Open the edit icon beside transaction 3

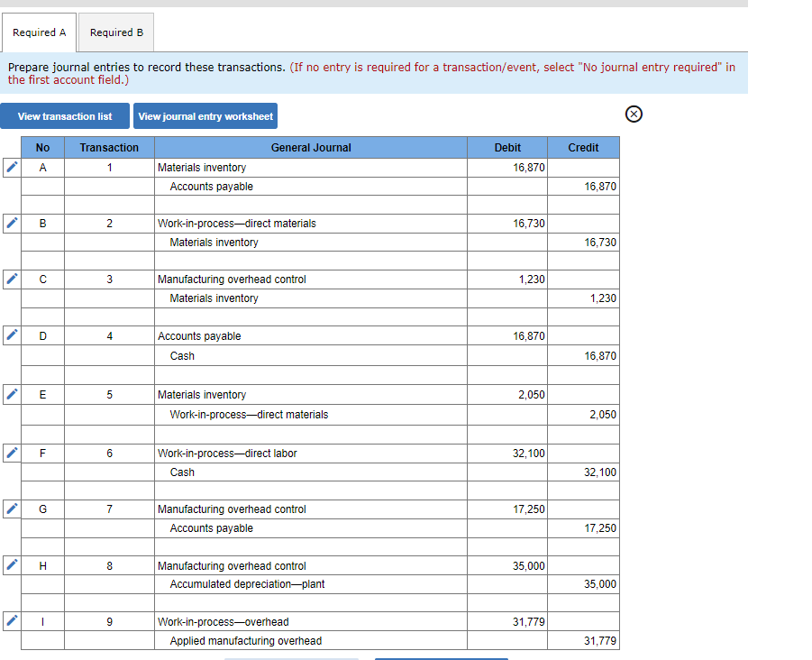click(10, 279)
